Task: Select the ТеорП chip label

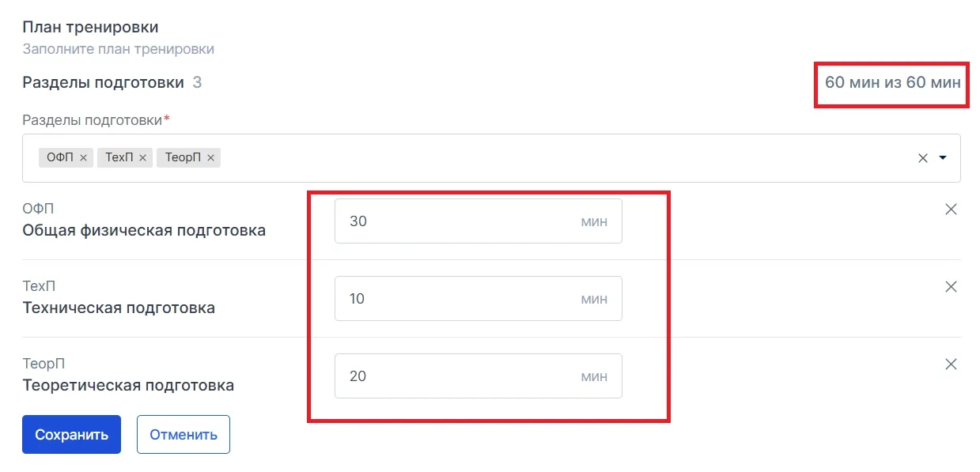Action: coord(184,157)
